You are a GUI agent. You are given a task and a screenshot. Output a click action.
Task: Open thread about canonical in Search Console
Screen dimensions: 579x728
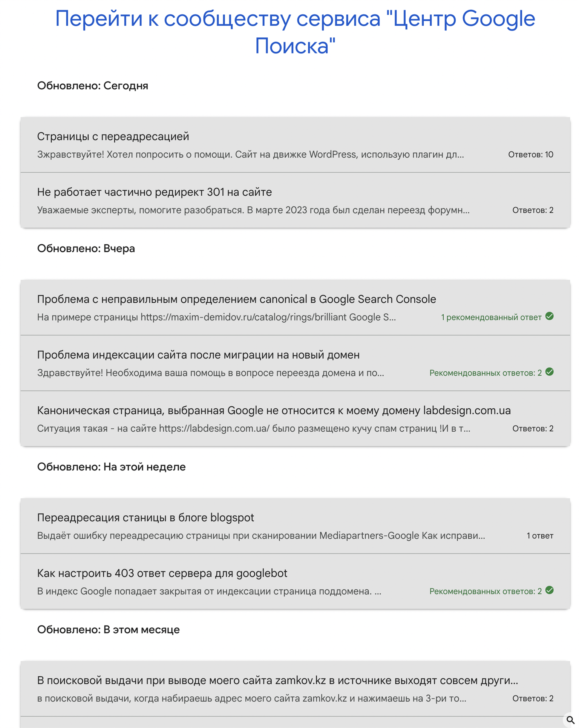click(x=295, y=308)
